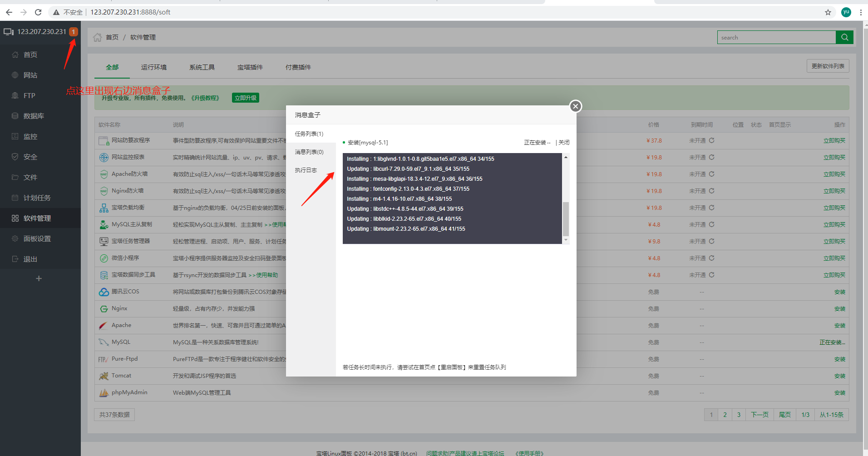Open 计划任务 in the sidebar

37,198
